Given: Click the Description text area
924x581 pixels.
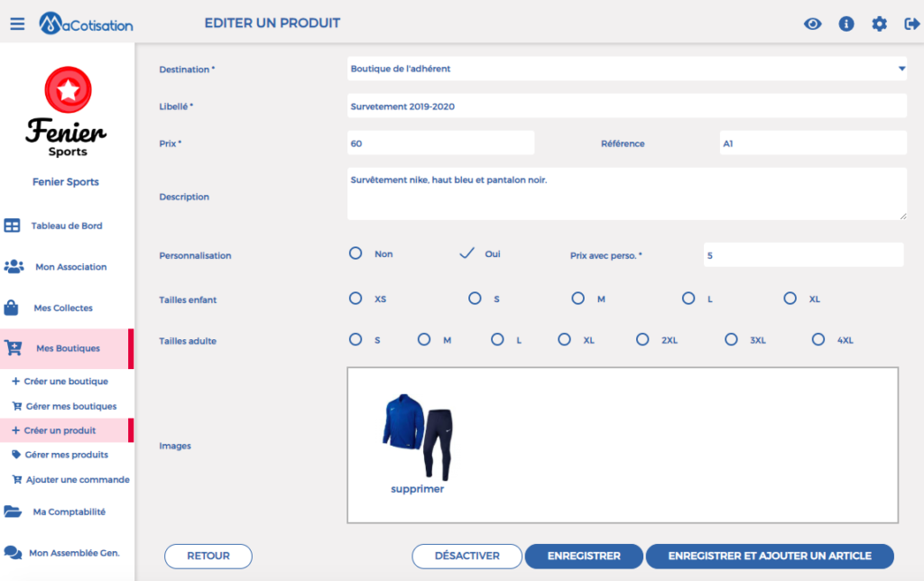Looking at the screenshot, I should [626, 194].
